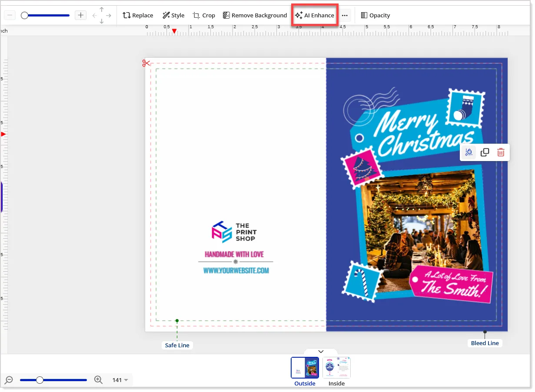Click the purple side panel handle on left edge
This screenshot has width=535, height=392.
pos(1,197)
